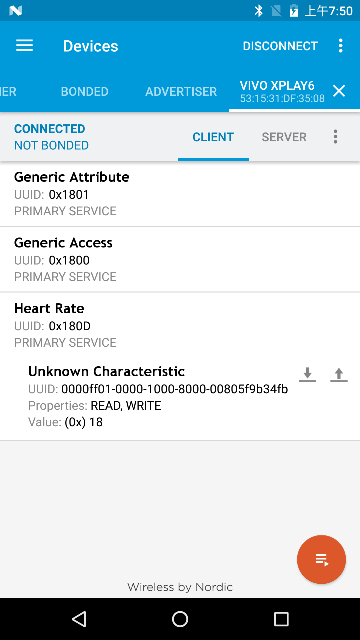Open the top overflow menu next to Disconnect
360x640 pixels.
(x=340, y=46)
